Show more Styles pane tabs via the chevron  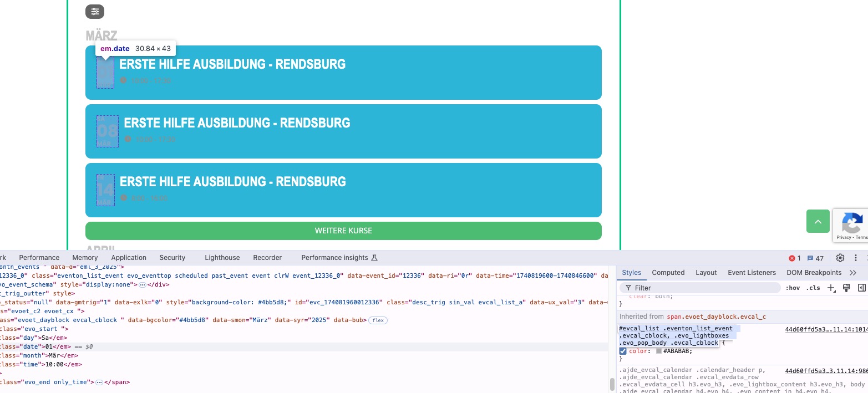(x=853, y=273)
